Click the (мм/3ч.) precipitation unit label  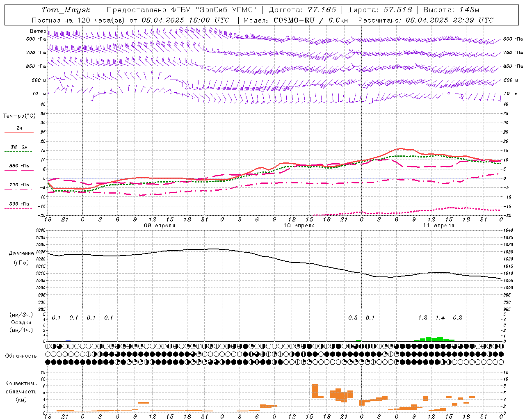coord(21,315)
